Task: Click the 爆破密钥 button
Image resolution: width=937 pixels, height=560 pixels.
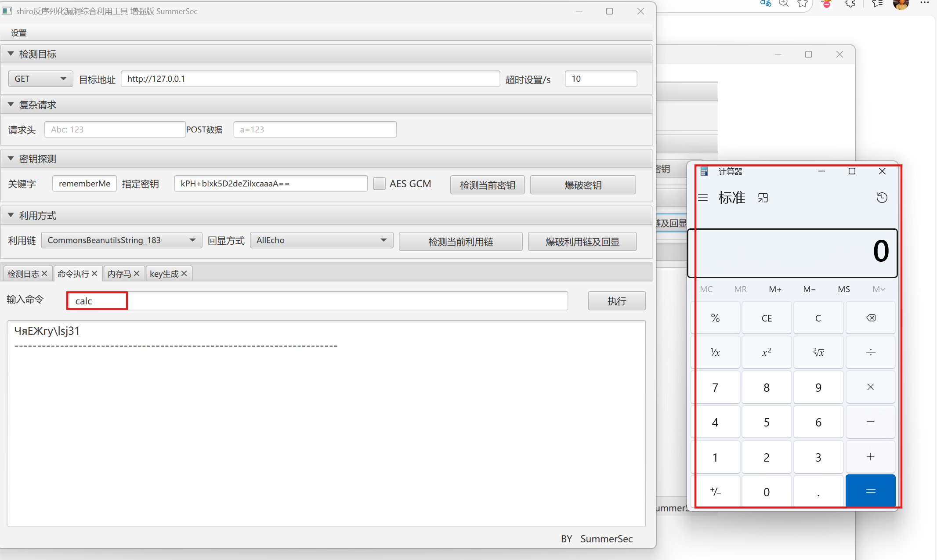Action: point(582,185)
